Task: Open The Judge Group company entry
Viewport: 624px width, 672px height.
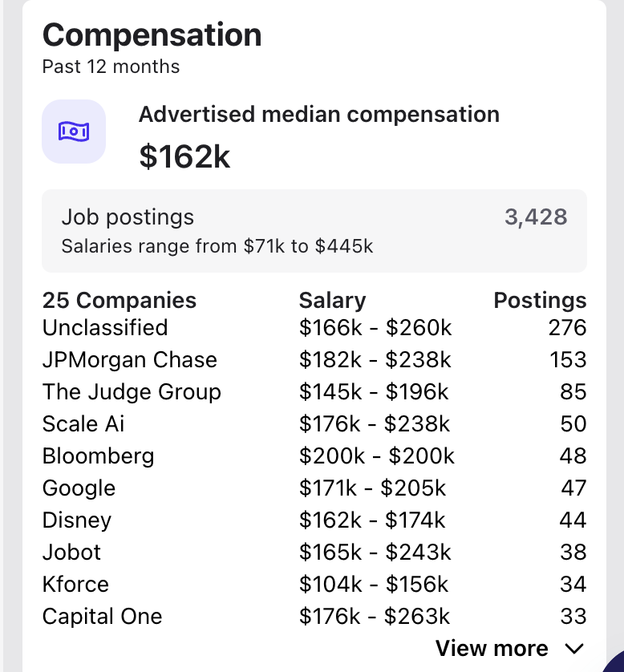Action: click(x=132, y=392)
